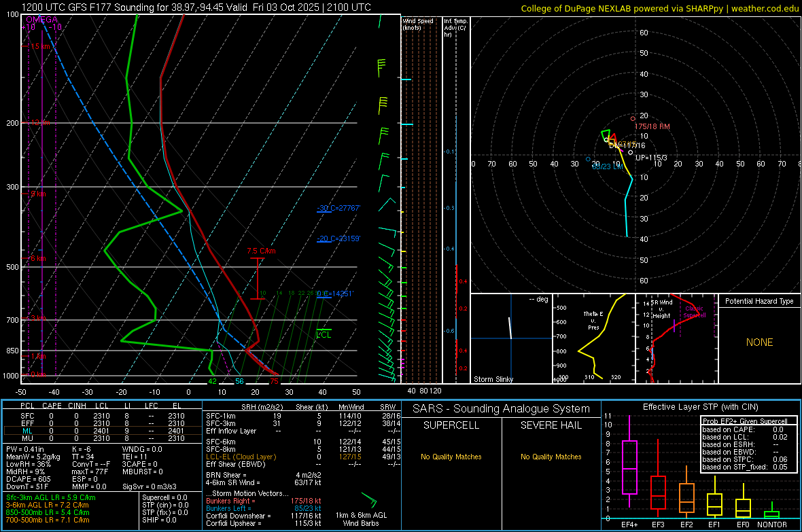Click the DownT = 51F value

27,487
